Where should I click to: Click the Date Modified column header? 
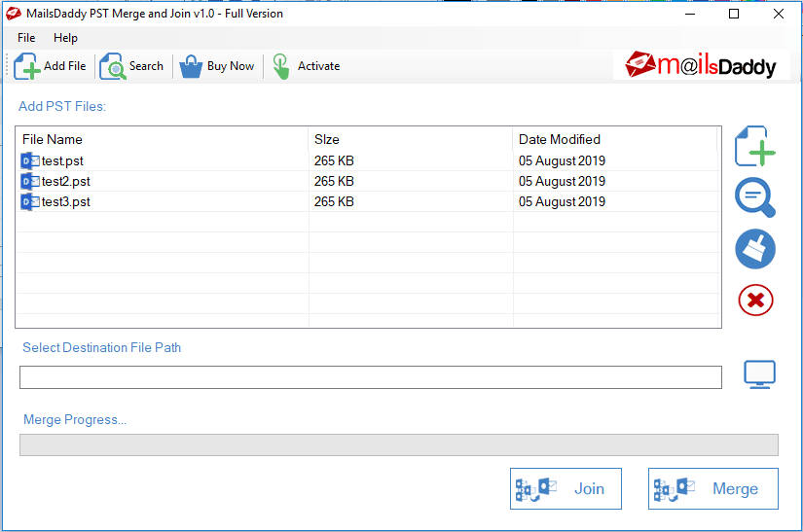click(615, 139)
